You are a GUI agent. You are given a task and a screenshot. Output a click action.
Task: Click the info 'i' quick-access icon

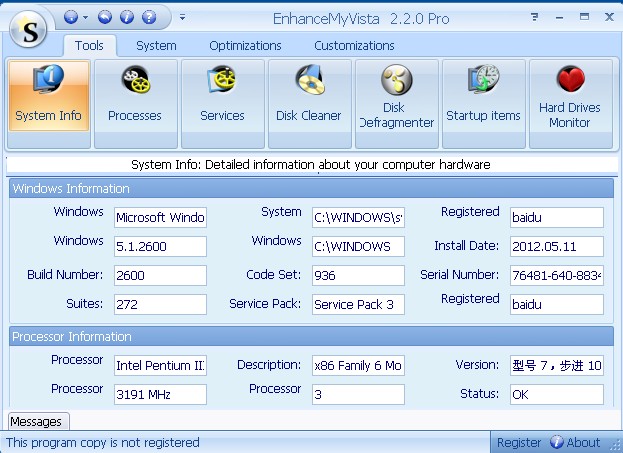pyautogui.click(x=127, y=17)
